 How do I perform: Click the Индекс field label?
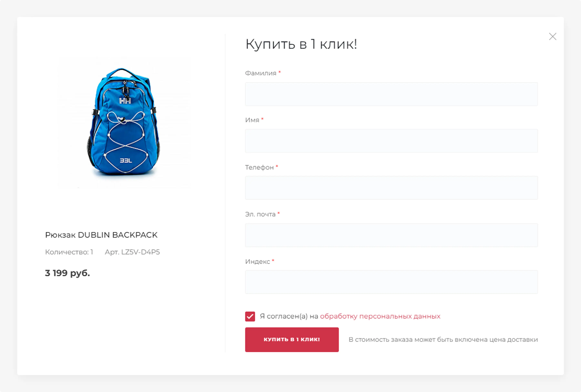(258, 262)
